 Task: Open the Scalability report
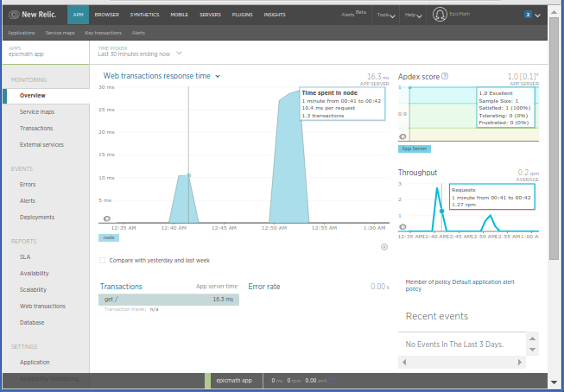[33, 289]
